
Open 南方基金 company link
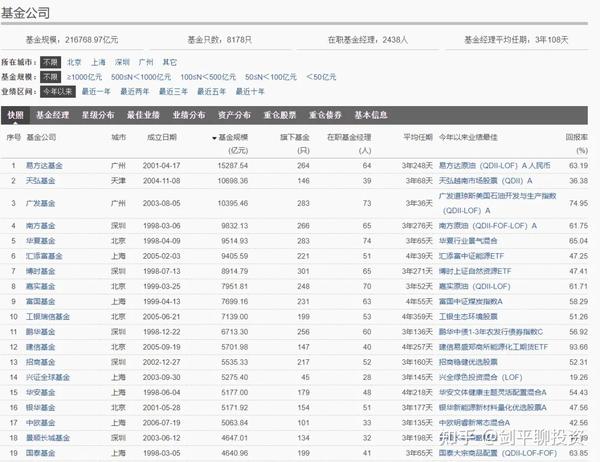click(x=41, y=226)
